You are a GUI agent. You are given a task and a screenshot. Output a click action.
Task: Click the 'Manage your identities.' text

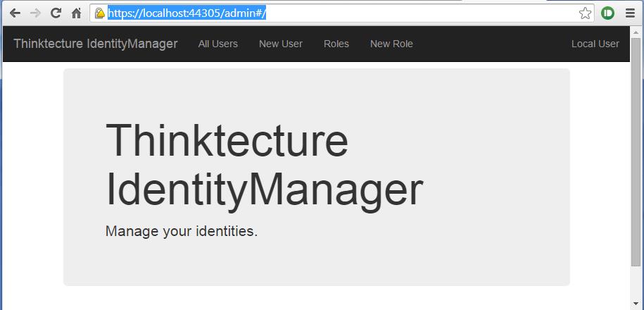(182, 231)
